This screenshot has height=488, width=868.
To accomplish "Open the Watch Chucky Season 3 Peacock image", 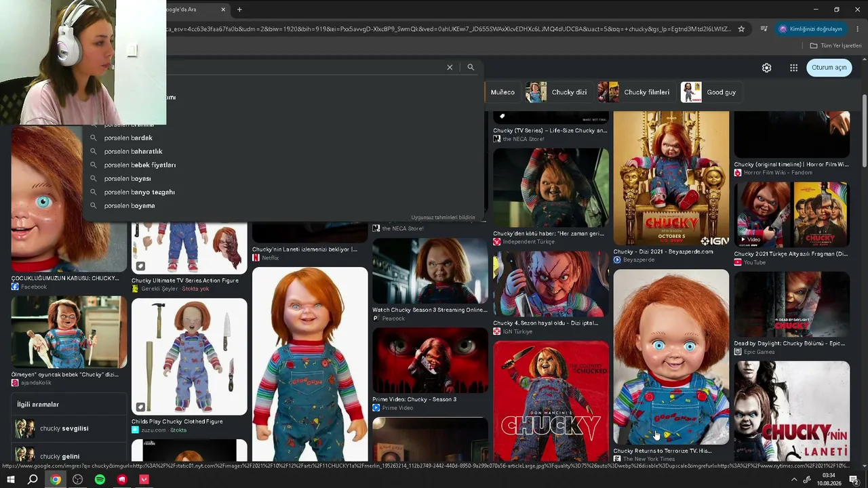I will tap(430, 270).
